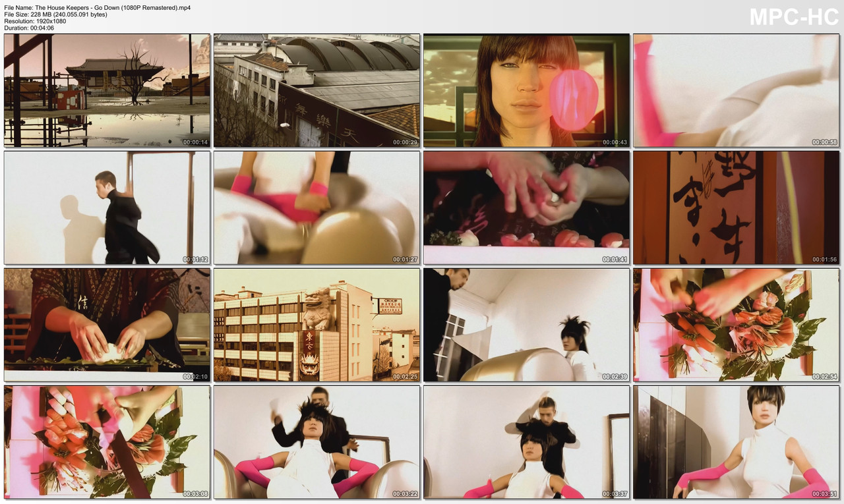The width and height of the screenshot is (844, 504).
Task: Open the thumbnail timestamped 00:03:22
Action: coord(316,442)
